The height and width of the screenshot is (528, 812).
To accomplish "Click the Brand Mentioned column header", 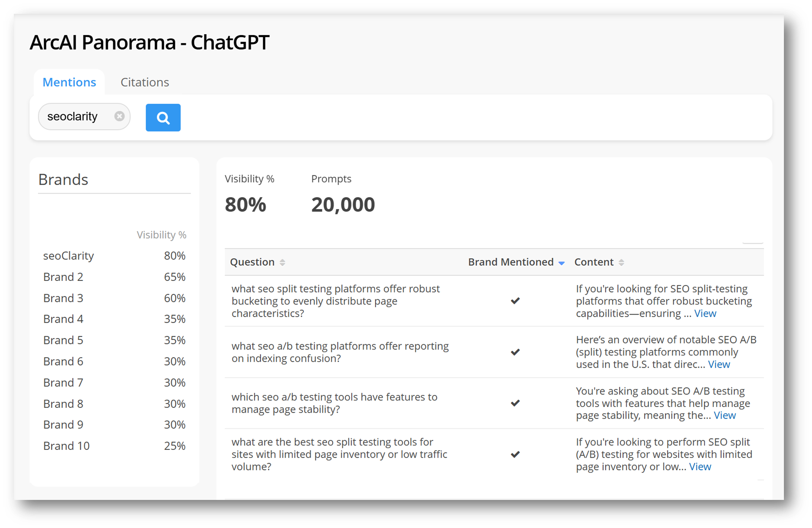I will coord(510,262).
